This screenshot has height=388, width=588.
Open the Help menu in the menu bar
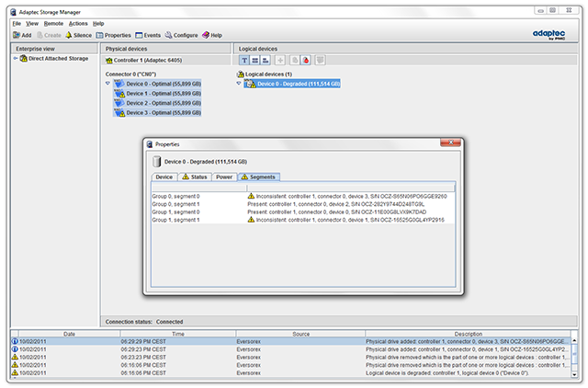[98, 24]
